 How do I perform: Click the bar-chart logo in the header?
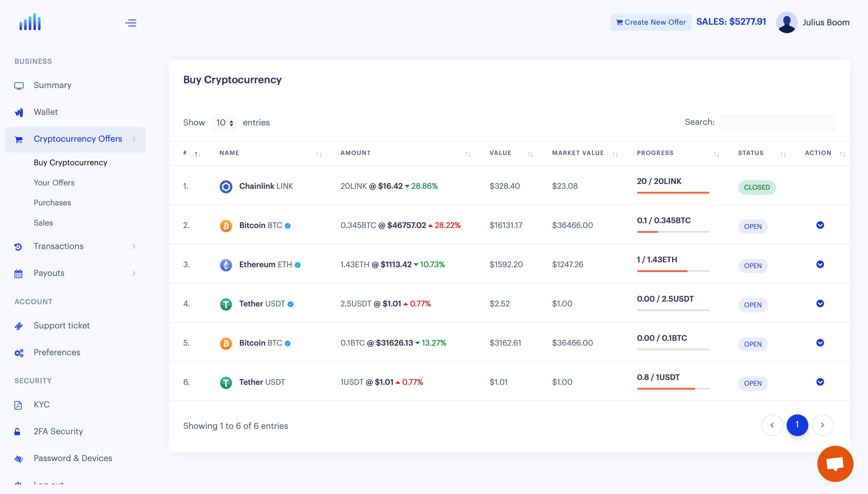click(x=30, y=22)
